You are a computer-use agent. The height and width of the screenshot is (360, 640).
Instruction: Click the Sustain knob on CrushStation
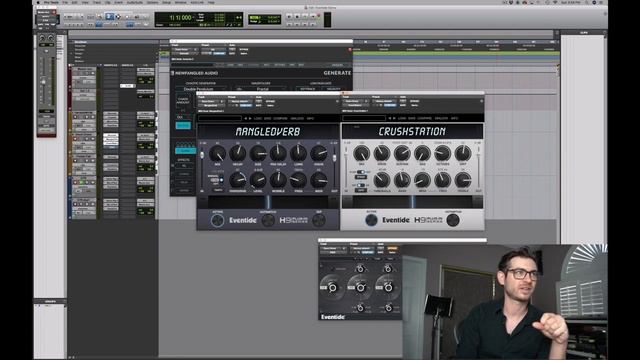pos(402,153)
